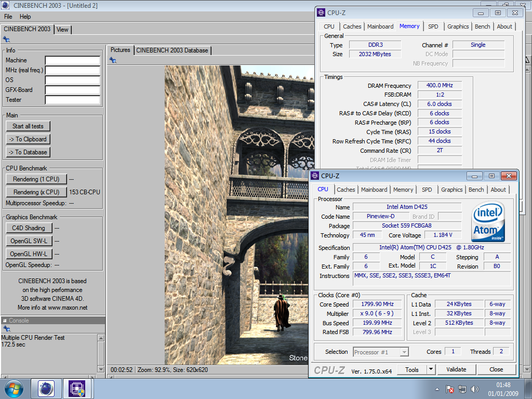Click the Machine input field
The width and height of the screenshot is (532, 399).
coord(73,60)
